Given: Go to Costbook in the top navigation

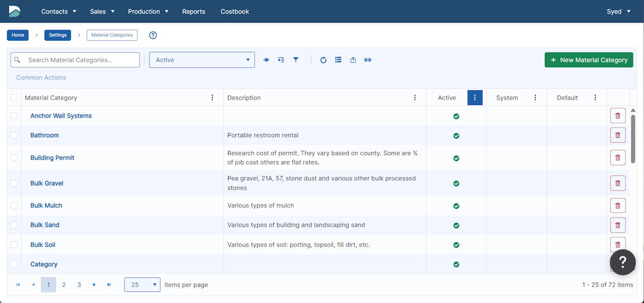Looking at the screenshot, I should pos(234,12).
